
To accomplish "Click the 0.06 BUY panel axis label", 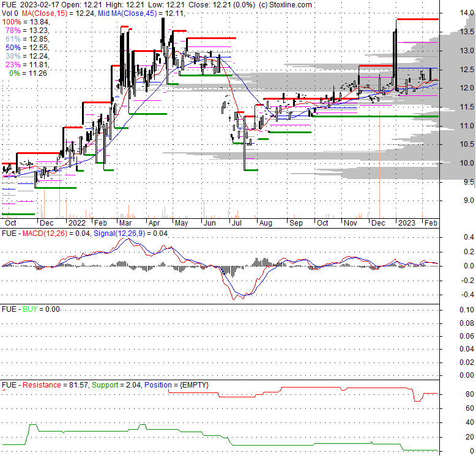I will click(467, 336).
